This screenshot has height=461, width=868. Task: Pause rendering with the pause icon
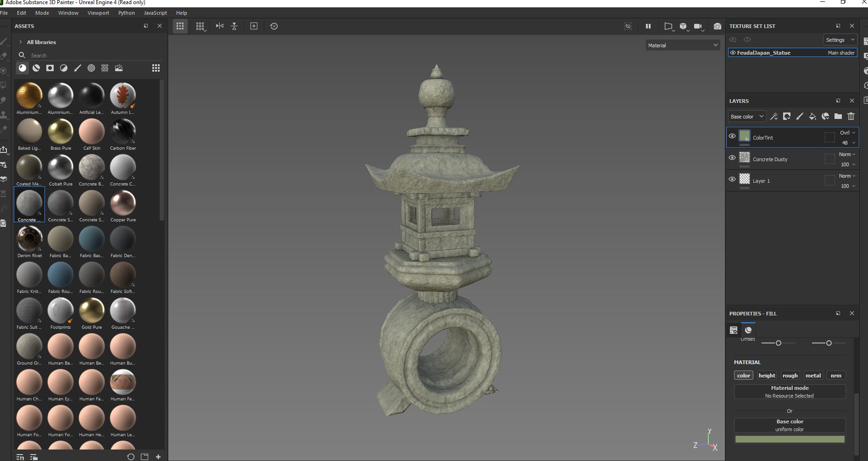tap(648, 26)
